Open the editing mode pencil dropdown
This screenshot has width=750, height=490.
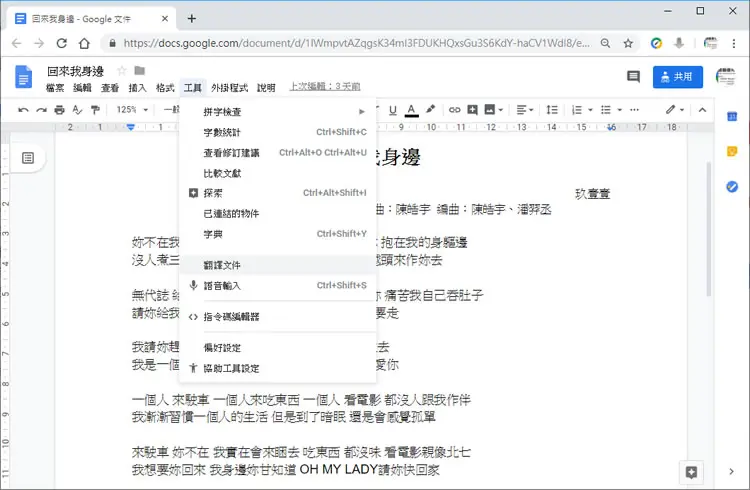point(675,110)
